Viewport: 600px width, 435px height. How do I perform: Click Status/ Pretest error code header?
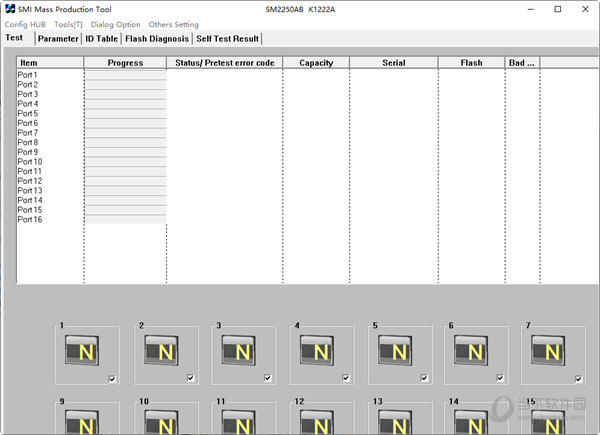click(x=225, y=63)
